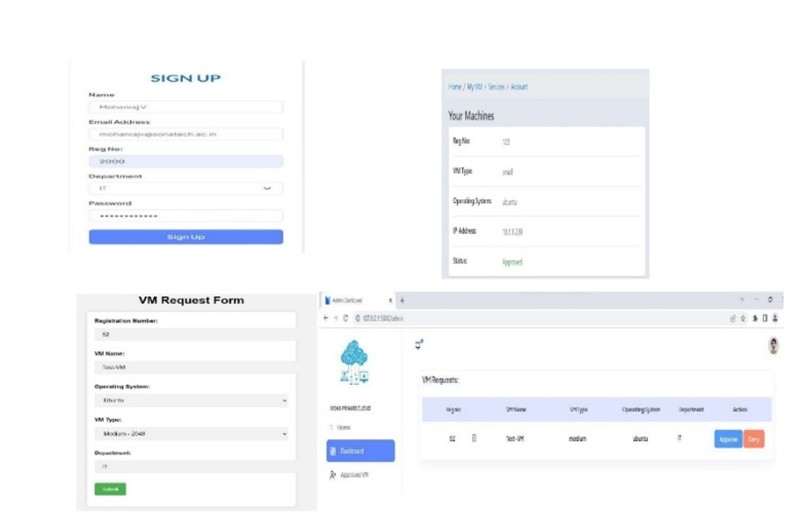
Task: Open the tab search chevron in browser title bar
Action: (742, 299)
